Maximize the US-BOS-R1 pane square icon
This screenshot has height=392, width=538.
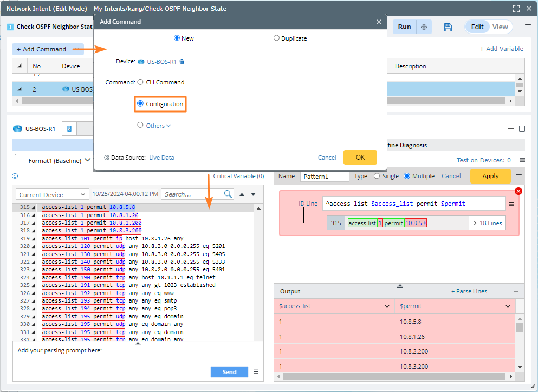point(522,129)
